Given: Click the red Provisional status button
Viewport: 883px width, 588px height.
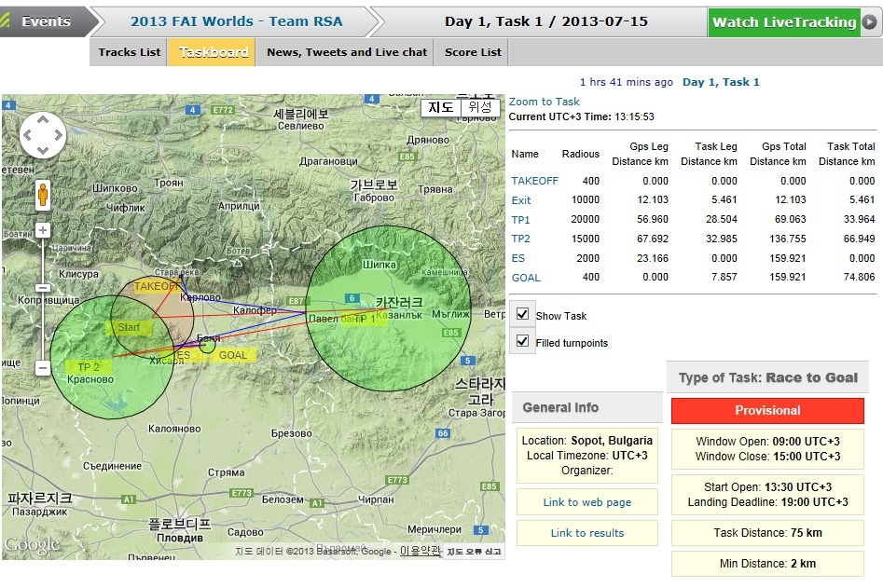Looking at the screenshot, I should click(x=767, y=410).
